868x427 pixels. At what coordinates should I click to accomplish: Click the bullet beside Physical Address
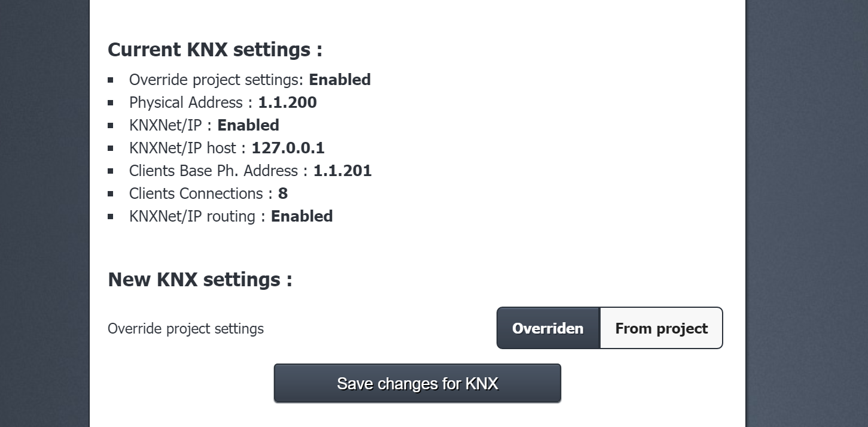coord(111,102)
